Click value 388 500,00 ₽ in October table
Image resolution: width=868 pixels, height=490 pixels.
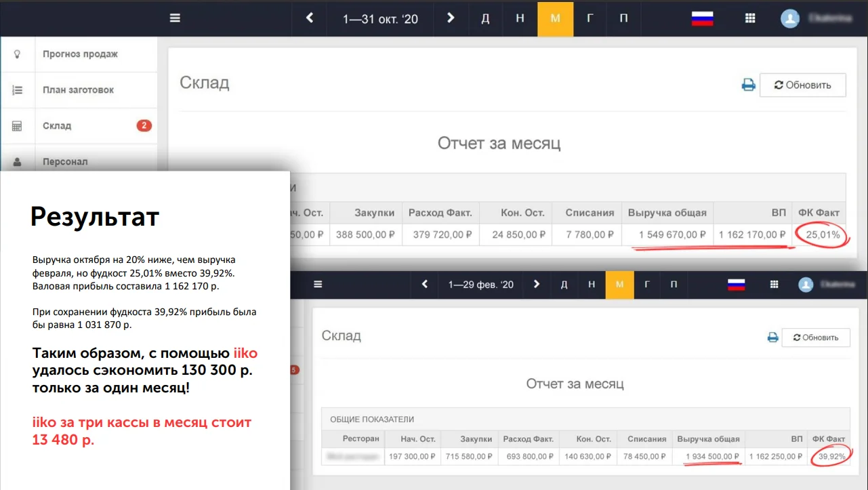tap(366, 234)
